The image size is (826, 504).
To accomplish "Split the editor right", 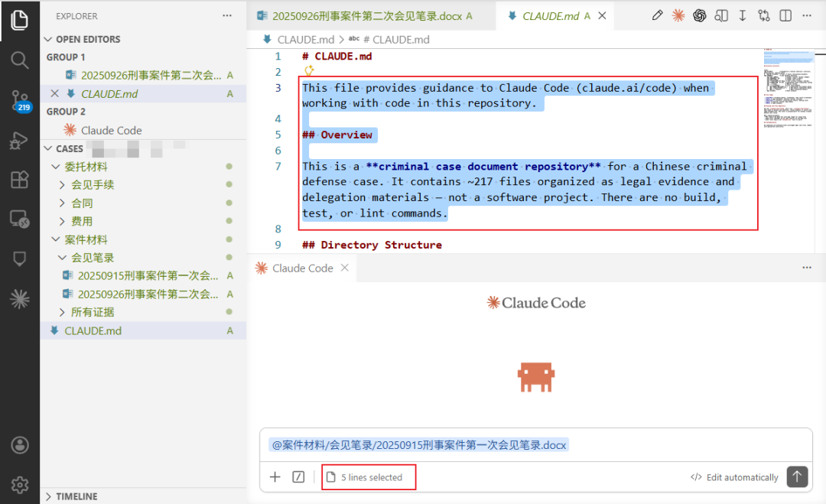I will pos(785,16).
